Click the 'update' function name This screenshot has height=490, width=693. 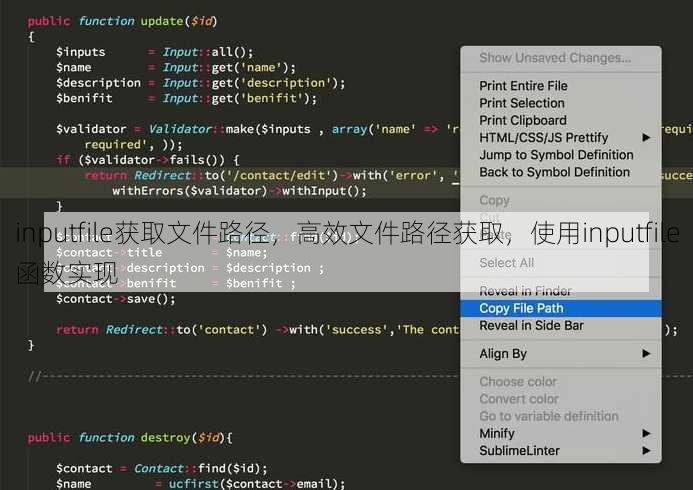[162, 21]
